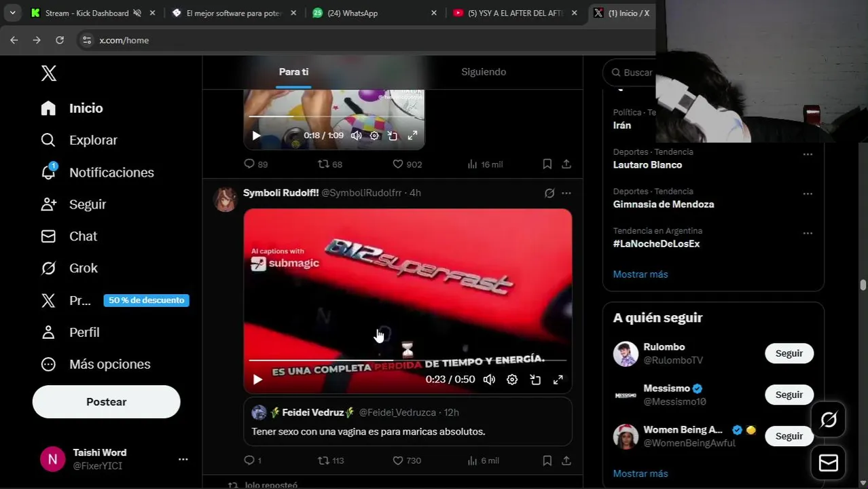Repost the post with 68 reposts
The height and width of the screenshot is (489, 868).
(330, 164)
